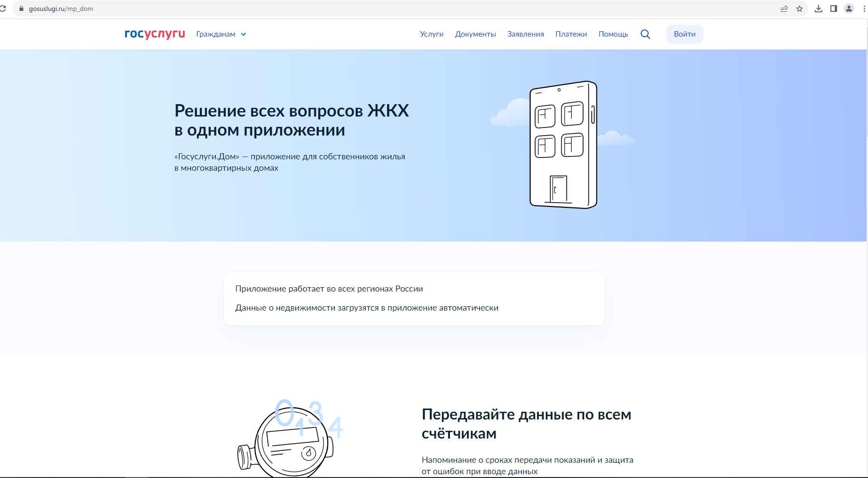Click the site lock icon in address bar
Screen dimensions: 868x478
(x=21, y=9)
